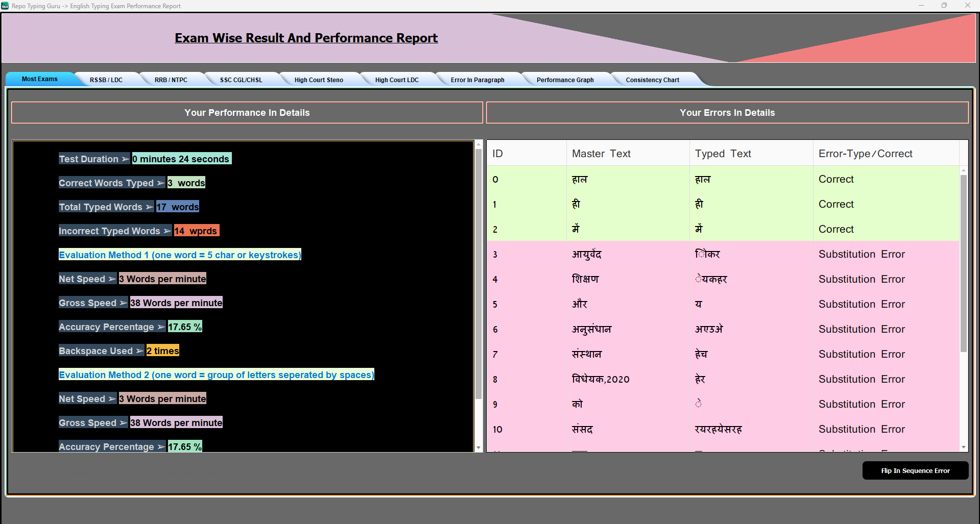Click the Typed Text column header
980x524 pixels.
point(751,154)
